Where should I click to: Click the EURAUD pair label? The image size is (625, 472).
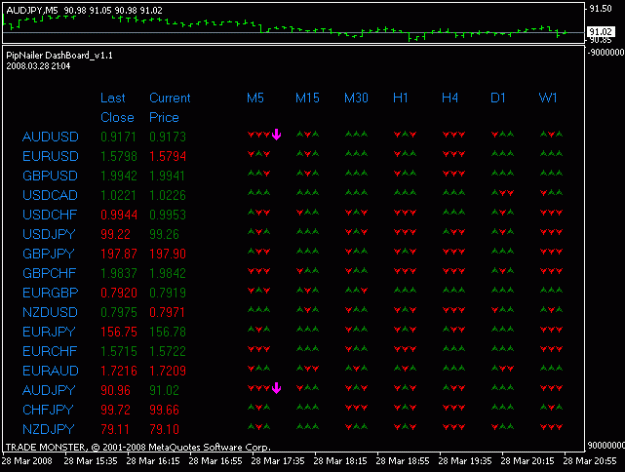click(50, 371)
